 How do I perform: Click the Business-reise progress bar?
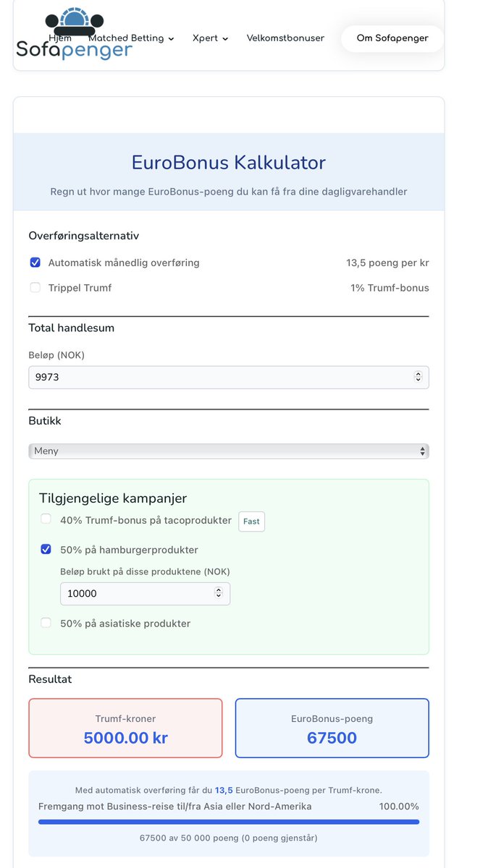pyautogui.click(x=229, y=822)
